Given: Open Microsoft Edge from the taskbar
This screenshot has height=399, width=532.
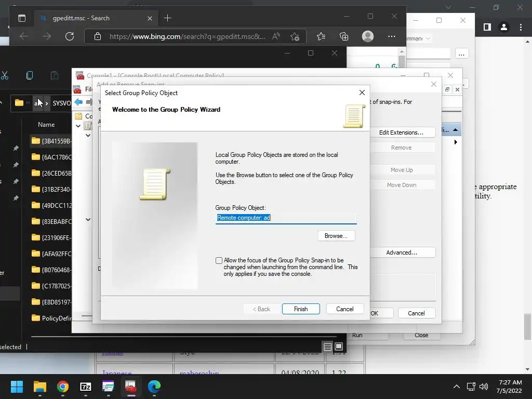Looking at the screenshot, I should click(x=154, y=387).
